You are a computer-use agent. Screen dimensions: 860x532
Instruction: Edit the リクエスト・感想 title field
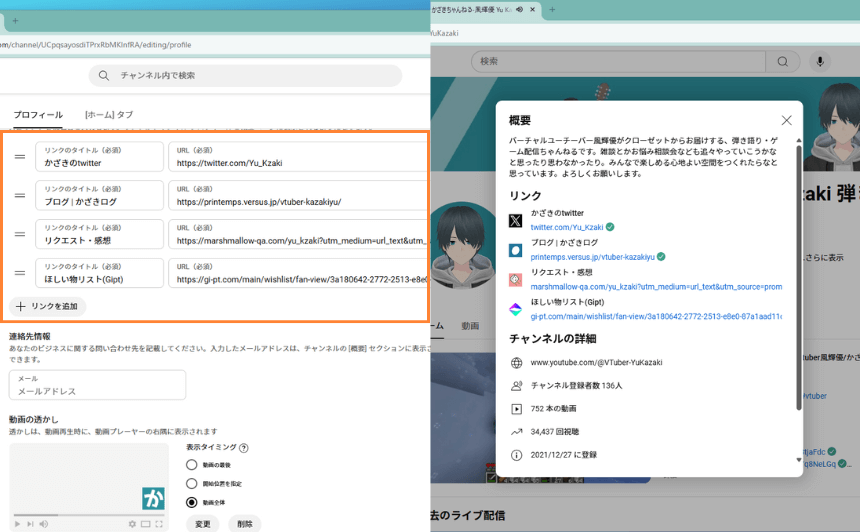pyautogui.click(x=99, y=234)
